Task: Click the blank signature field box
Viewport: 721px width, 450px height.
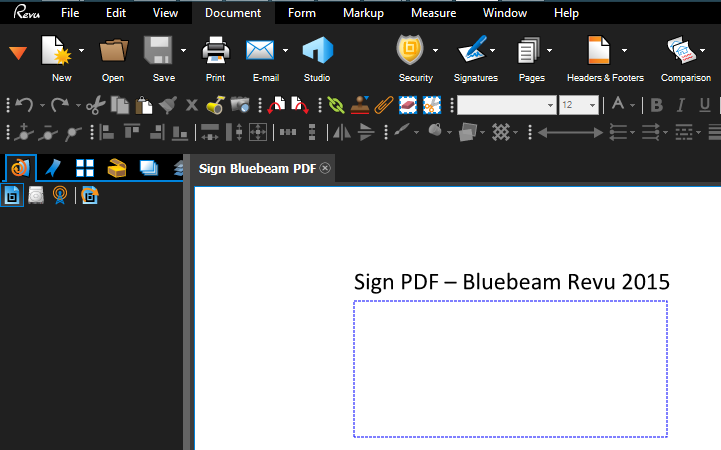Action: tap(510, 369)
